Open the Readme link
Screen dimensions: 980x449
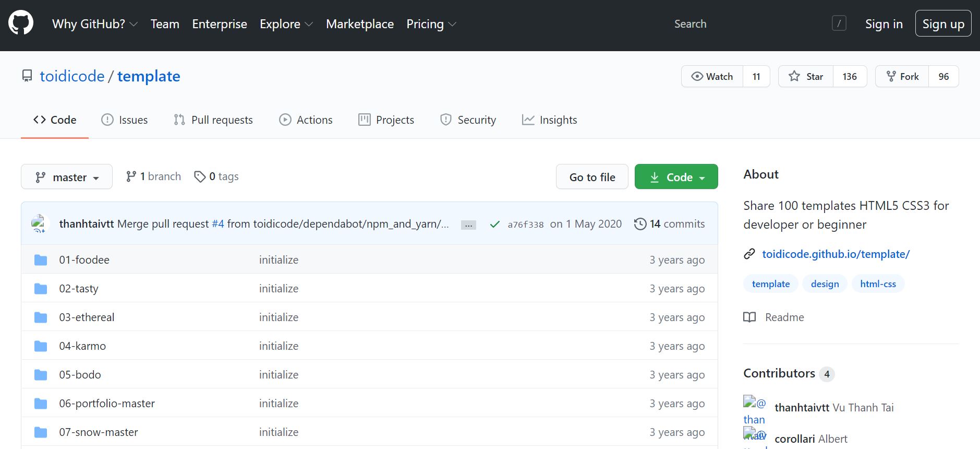[x=774, y=317]
